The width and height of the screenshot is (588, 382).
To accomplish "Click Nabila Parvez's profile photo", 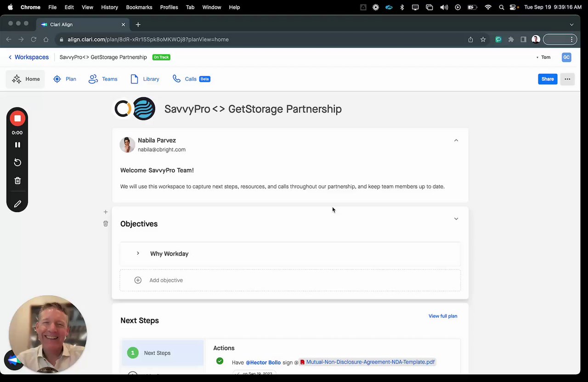I will 127,144.
